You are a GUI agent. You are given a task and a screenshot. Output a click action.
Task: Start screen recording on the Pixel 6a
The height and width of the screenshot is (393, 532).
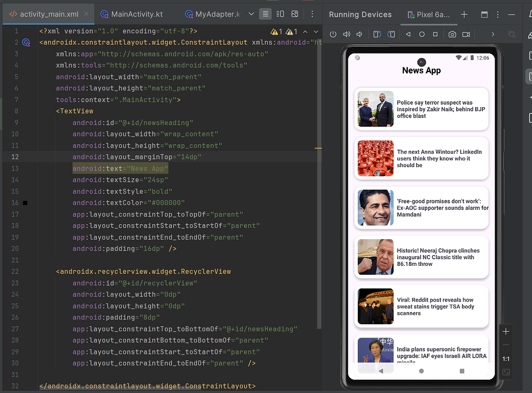click(x=466, y=34)
